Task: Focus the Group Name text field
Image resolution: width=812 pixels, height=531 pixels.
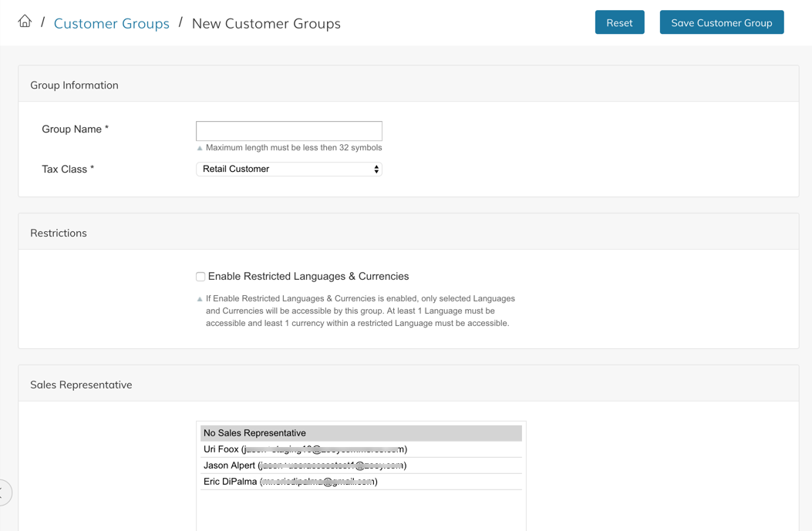Action: point(288,131)
